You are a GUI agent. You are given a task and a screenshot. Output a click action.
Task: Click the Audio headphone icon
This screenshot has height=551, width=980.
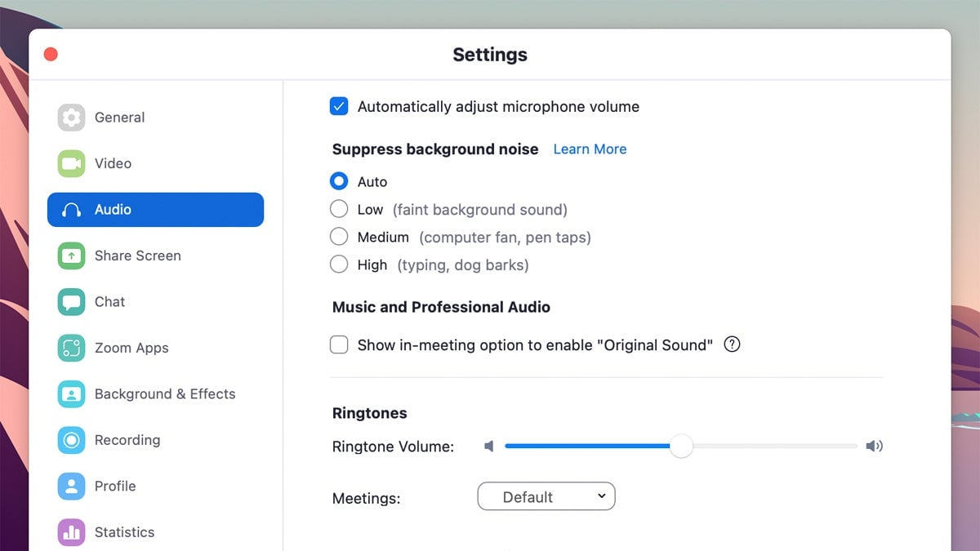(x=71, y=209)
